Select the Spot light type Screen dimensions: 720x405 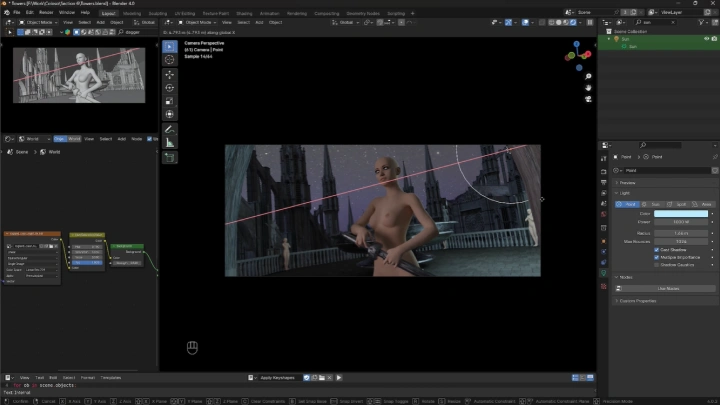[x=677, y=204]
